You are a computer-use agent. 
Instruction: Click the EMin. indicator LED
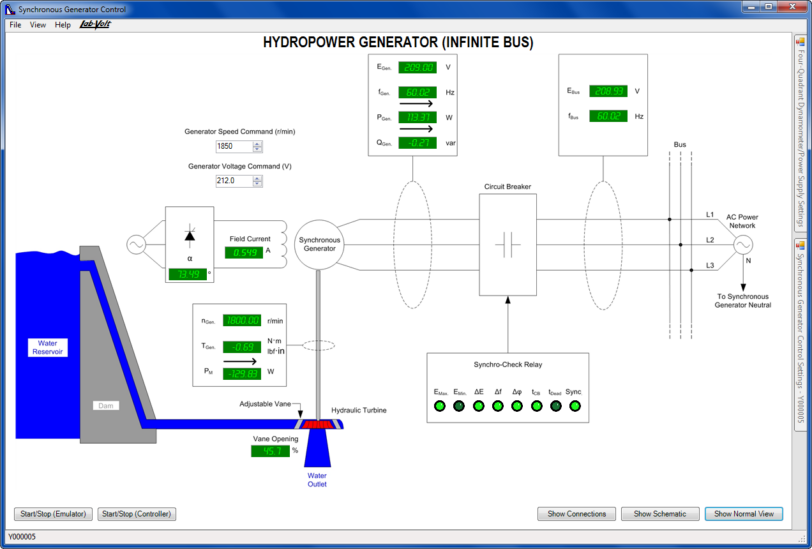pos(459,407)
